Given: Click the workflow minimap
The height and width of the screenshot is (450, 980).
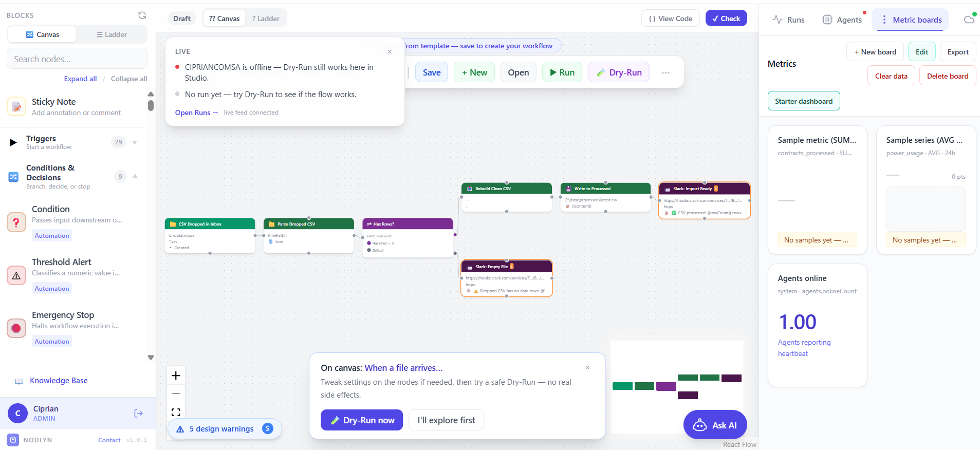Looking at the screenshot, I should tap(677, 386).
